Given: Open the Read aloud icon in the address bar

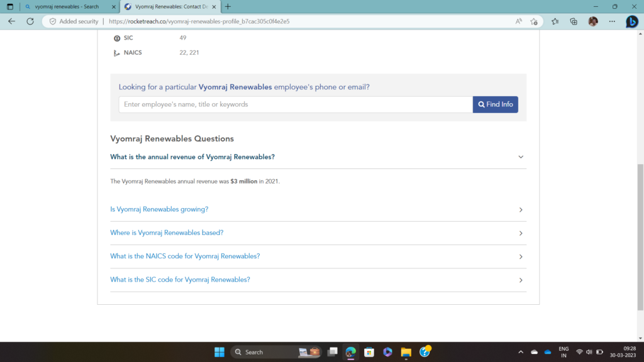Looking at the screenshot, I should [x=519, y=21].
